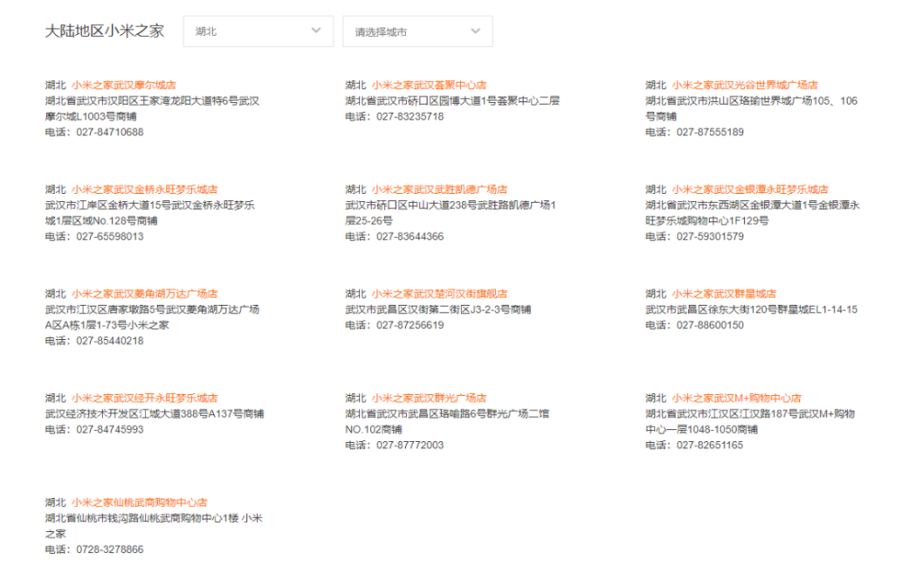Click address 武汉市武昌区徐东大街120号
Screen dimensions: 902x588
[751, 309]
